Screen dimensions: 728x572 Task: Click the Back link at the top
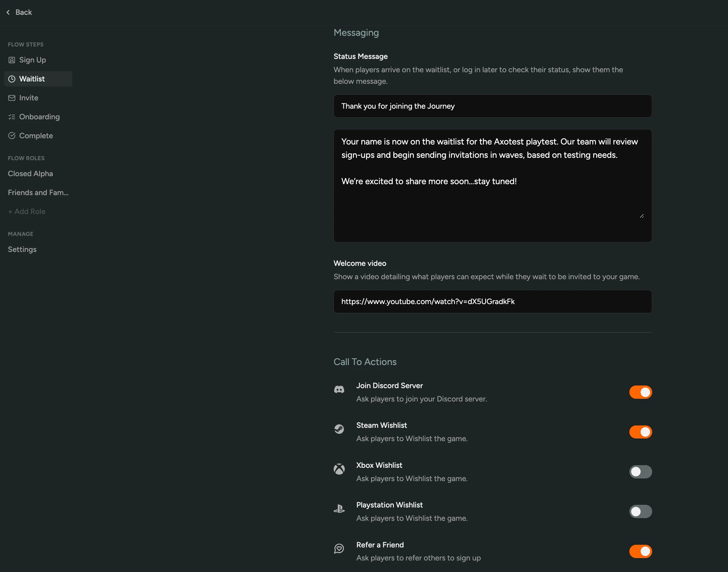[x=18, y=12]
